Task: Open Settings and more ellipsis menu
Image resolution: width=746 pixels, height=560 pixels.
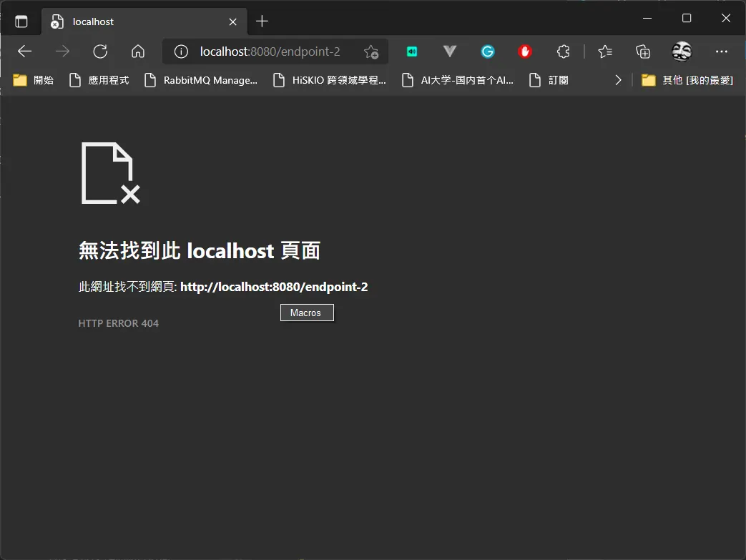Action: 721,51
